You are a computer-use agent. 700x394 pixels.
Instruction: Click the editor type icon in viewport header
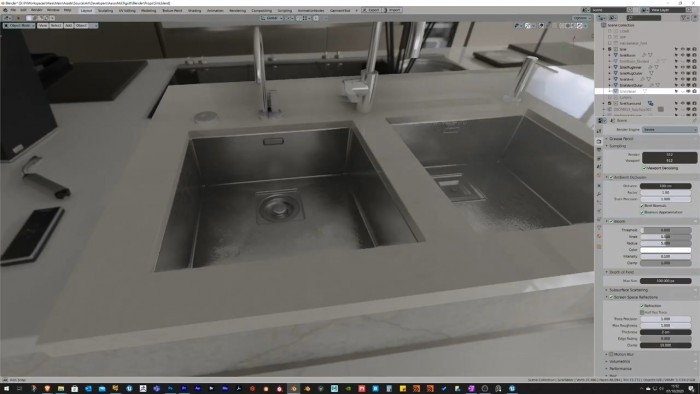(8, 18)
